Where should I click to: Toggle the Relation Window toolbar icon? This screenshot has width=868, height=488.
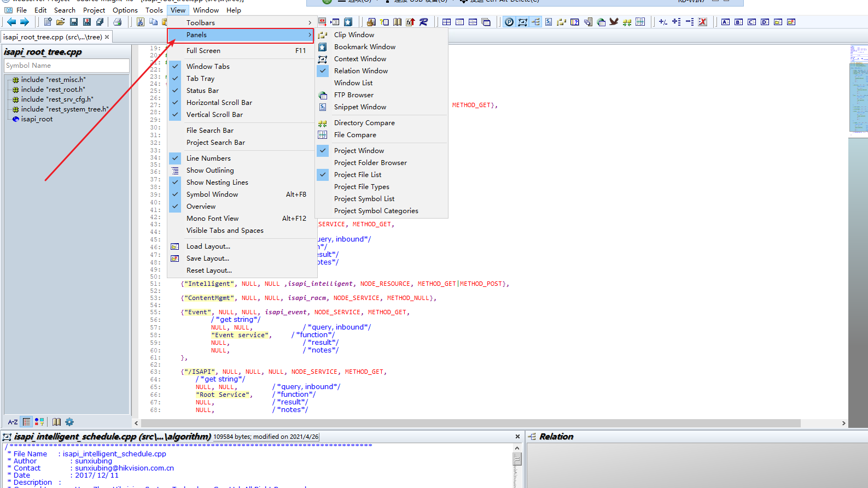(x=535, y=22)
